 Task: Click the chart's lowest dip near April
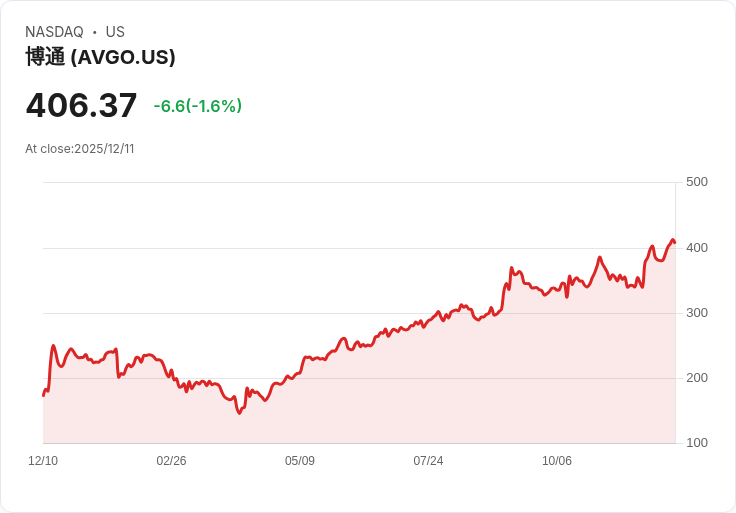239,413
